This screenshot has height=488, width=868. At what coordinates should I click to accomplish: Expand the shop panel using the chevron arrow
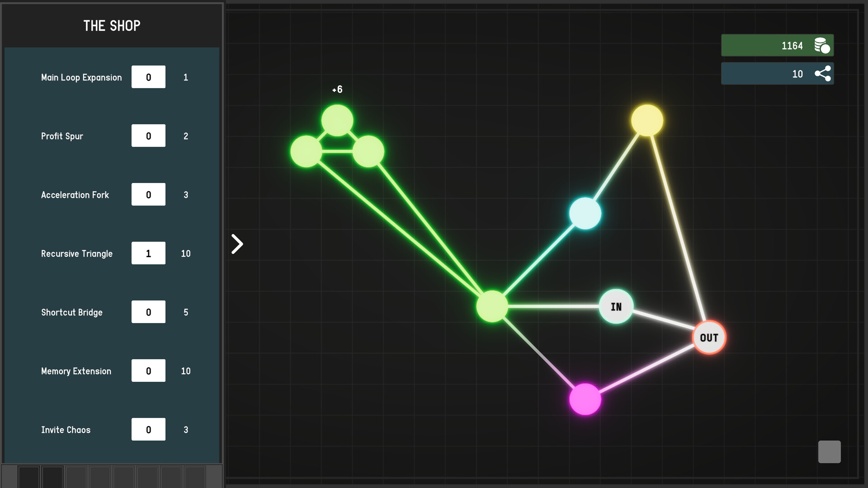[236, 244]
